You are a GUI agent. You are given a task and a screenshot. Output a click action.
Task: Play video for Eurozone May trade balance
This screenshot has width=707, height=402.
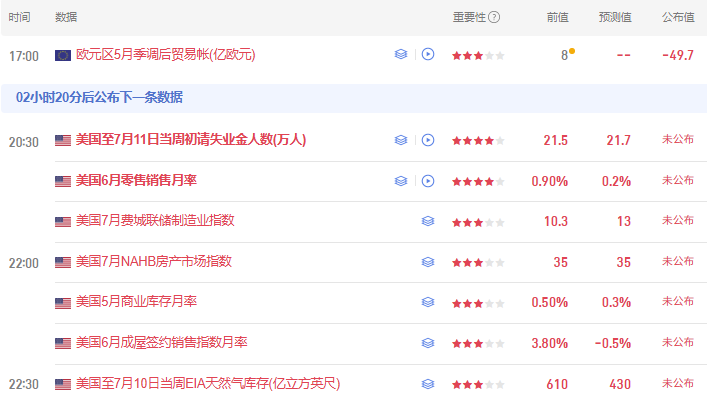428,55
